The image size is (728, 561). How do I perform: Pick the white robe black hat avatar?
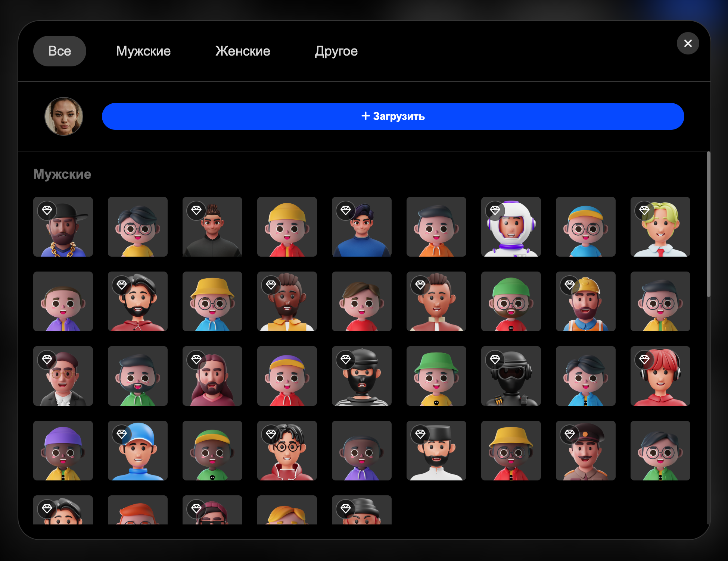coord(436,451)
